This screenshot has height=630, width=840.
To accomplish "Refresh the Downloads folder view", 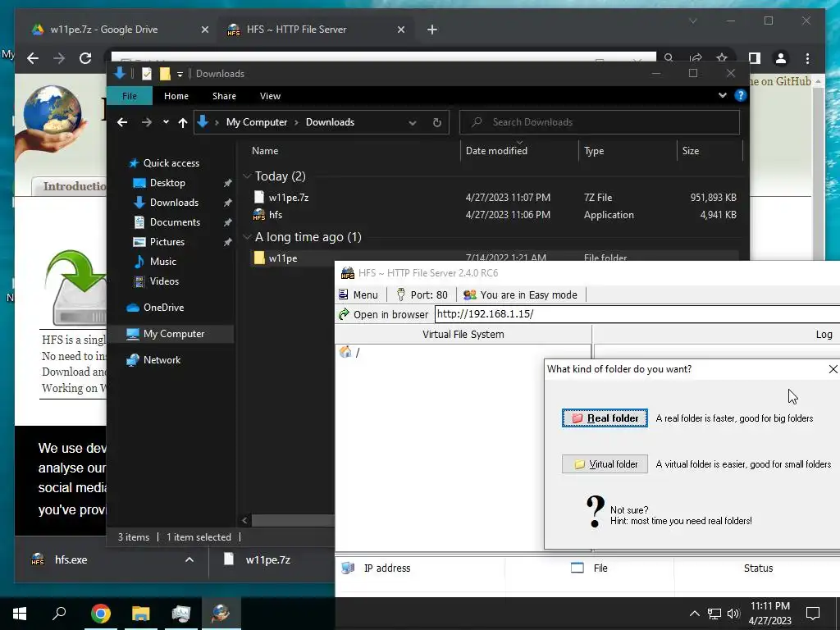I will 437,123.
